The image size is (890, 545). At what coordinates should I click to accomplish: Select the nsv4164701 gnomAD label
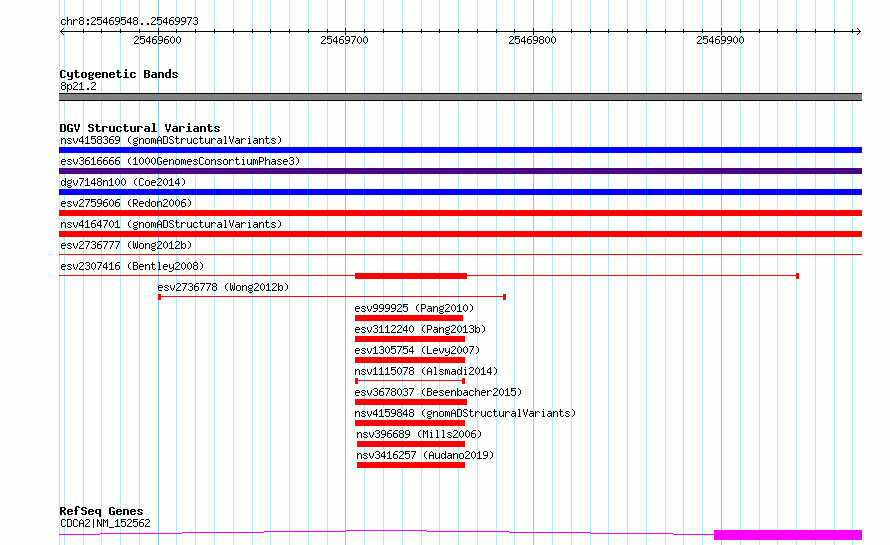tap(171, 224)
